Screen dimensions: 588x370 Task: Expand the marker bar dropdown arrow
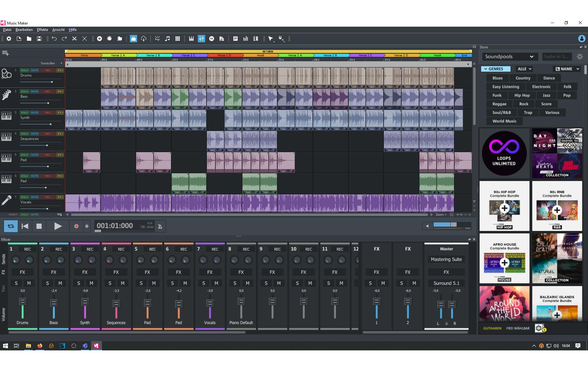click(x=468, y=64)
